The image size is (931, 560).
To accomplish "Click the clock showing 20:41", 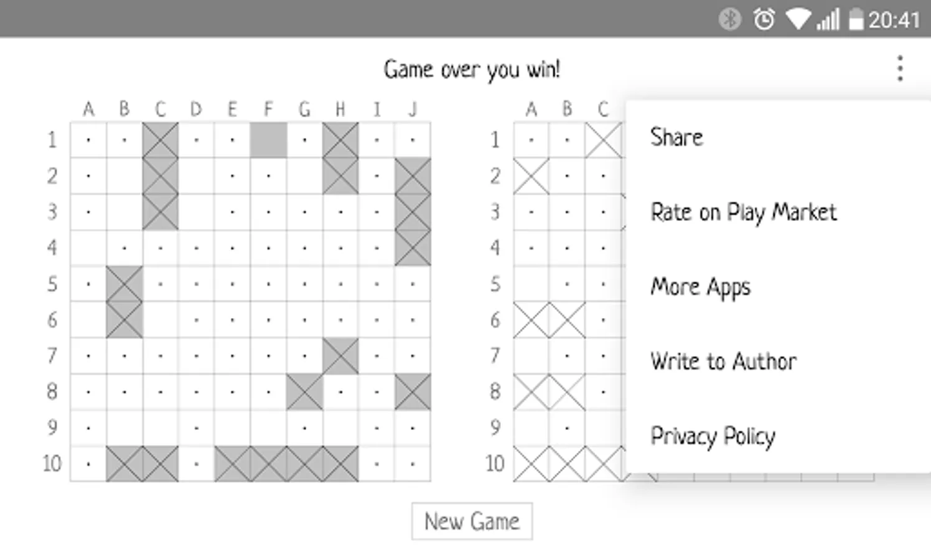I will pyautogui.click(x=894, y=19).
